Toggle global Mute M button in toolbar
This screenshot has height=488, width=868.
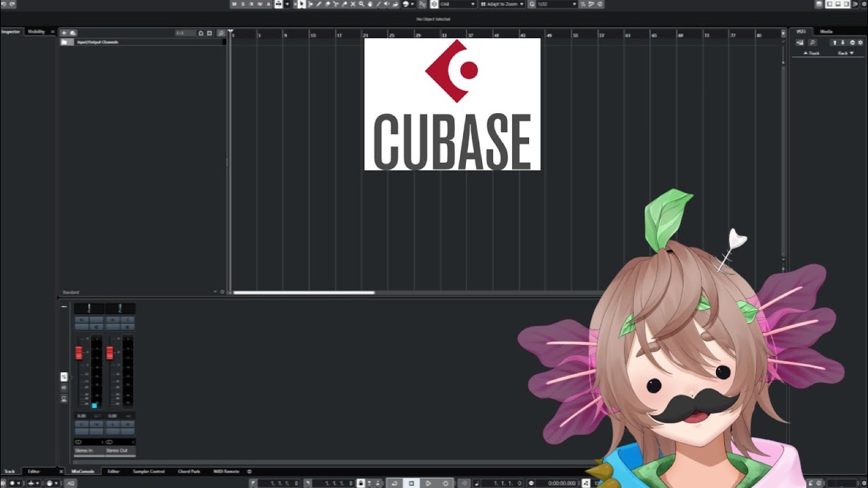[235, 4]
